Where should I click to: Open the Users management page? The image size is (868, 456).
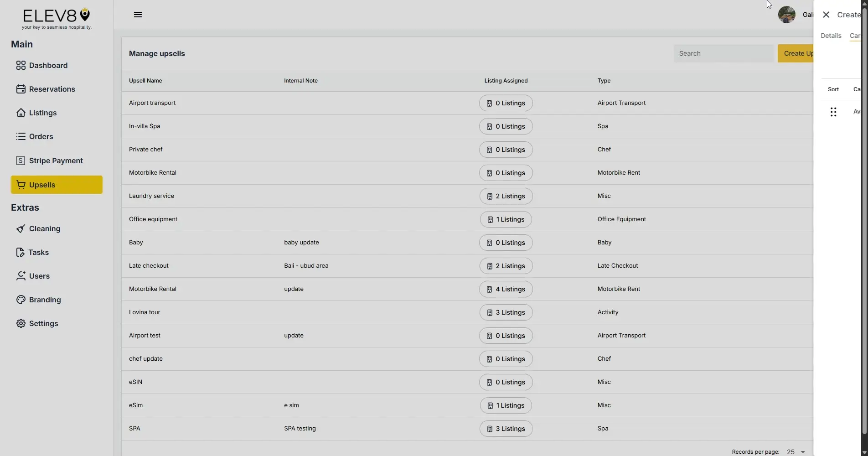click(39, 276)
